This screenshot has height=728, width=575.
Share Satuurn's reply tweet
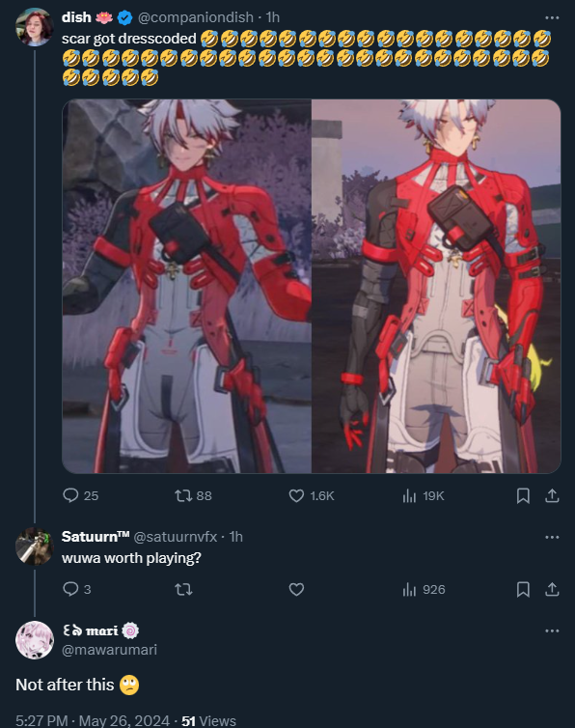(552, 590)
